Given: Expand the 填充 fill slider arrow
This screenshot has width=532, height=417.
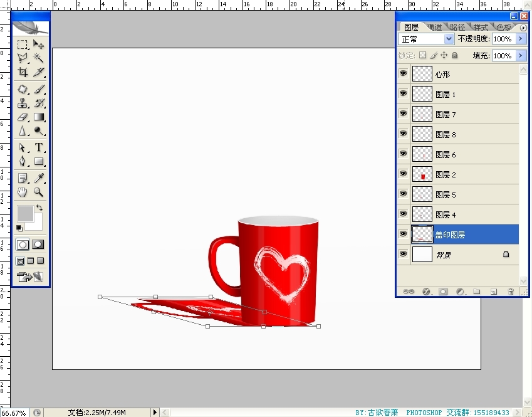Looking at the screenshot, I should 521,55.
